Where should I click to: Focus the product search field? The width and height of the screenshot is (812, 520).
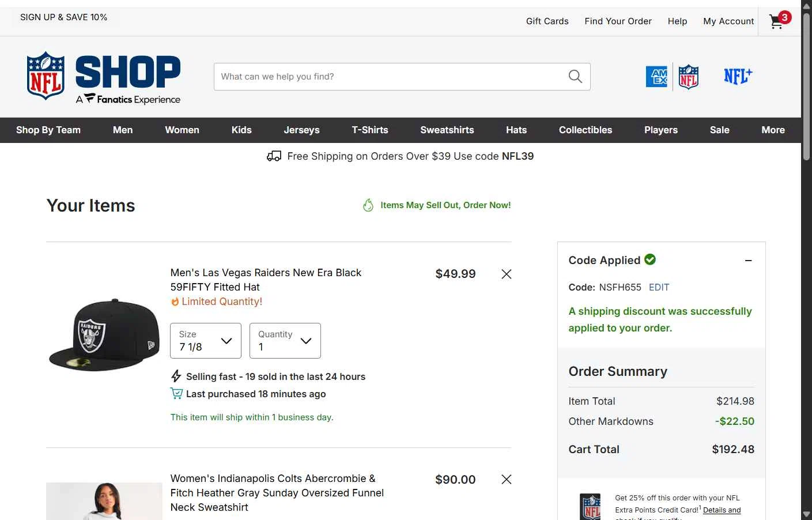tap(389, 77)
